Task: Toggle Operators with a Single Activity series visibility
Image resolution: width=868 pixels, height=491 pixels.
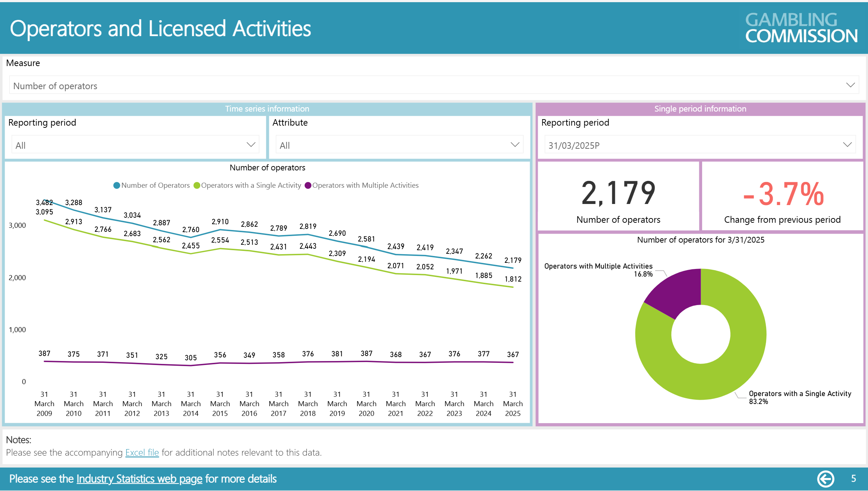Action: 251,185
